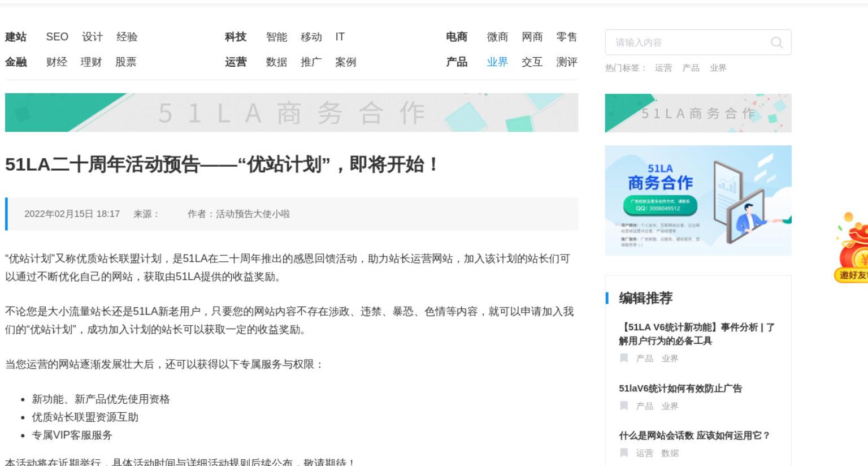Viewport: 868px width, 466px height.
Task: Click the magnifier search icon
Action: [x=776, y=42]
